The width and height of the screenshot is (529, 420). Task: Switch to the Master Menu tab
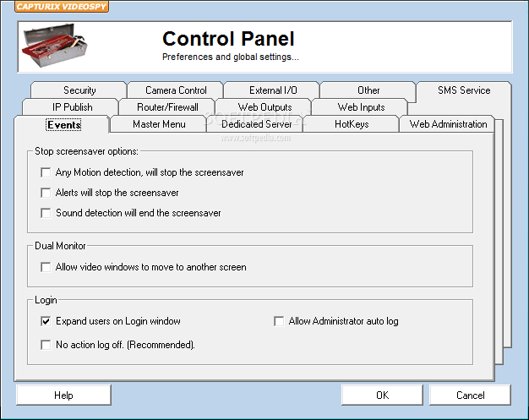point(159,124)
